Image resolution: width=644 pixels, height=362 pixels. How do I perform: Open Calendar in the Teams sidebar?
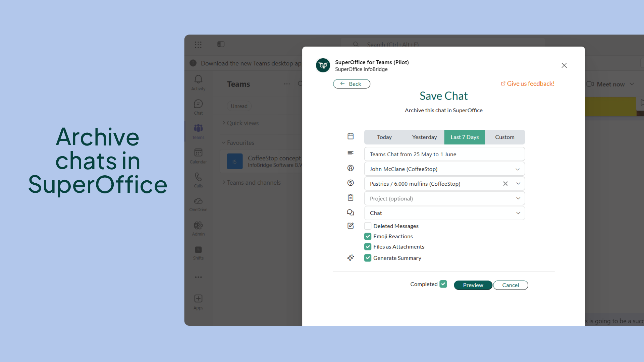198,156
